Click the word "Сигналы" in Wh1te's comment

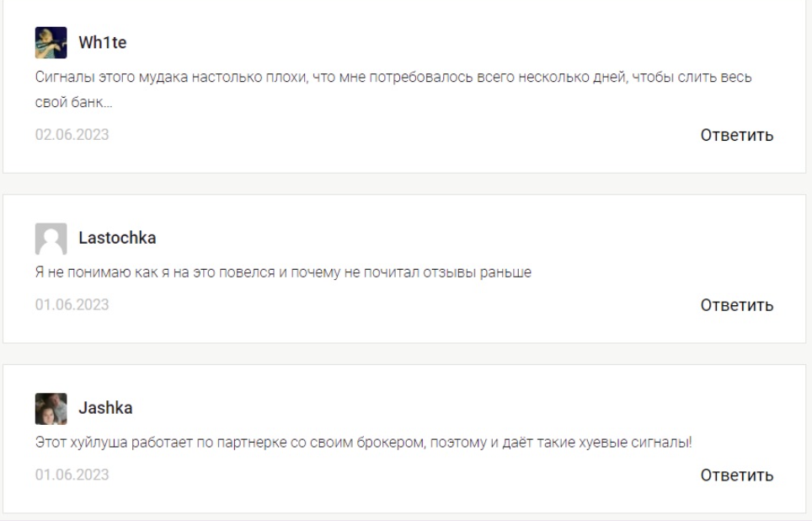click(60, 78)
